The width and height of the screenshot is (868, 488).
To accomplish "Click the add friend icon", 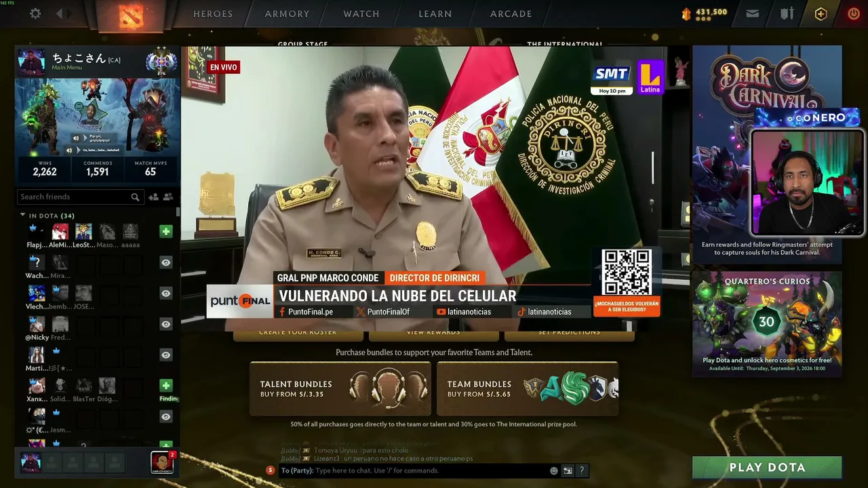I will [x=153, y=197].
